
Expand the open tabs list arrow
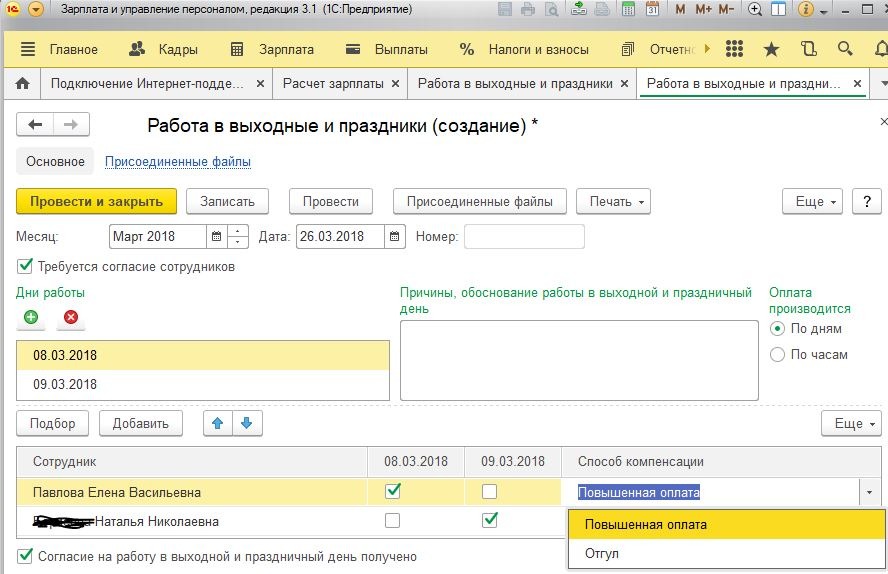coord(883,84)
